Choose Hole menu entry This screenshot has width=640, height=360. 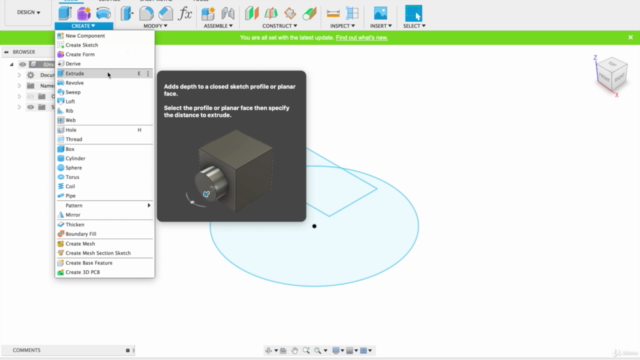(x=105, y=130)
